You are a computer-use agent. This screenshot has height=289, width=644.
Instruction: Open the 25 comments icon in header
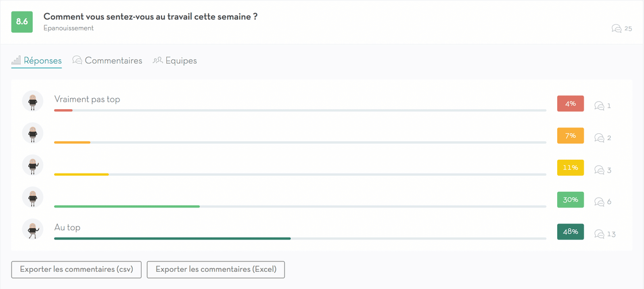point(616,28)
